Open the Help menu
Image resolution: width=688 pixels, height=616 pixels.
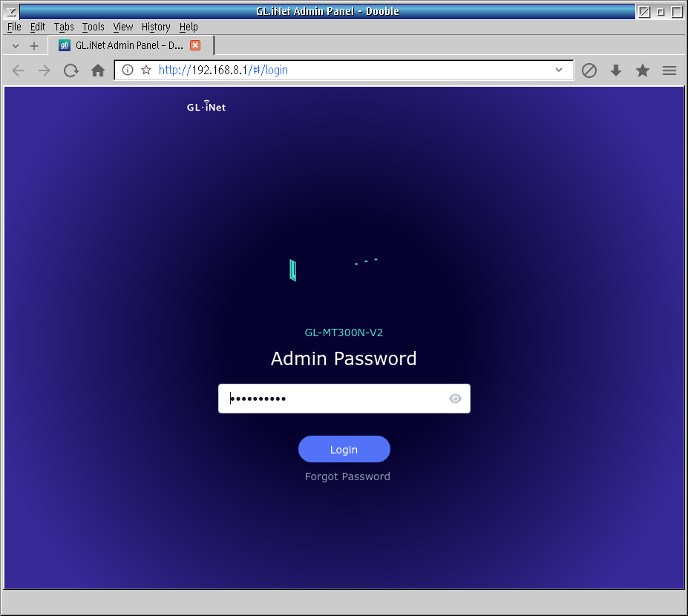(189, 27)
